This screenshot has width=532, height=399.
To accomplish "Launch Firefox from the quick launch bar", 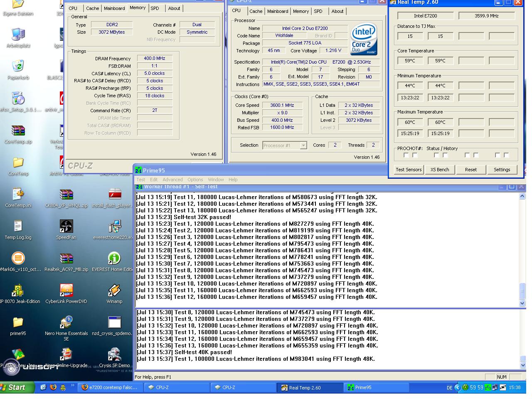I will point(53,387).
